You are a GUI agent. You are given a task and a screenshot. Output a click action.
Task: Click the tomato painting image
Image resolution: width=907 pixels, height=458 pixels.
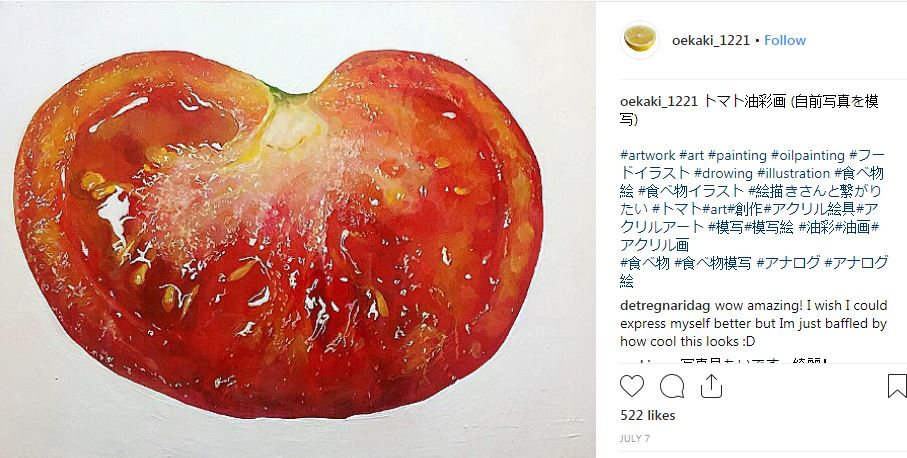[x=298, y=230]
